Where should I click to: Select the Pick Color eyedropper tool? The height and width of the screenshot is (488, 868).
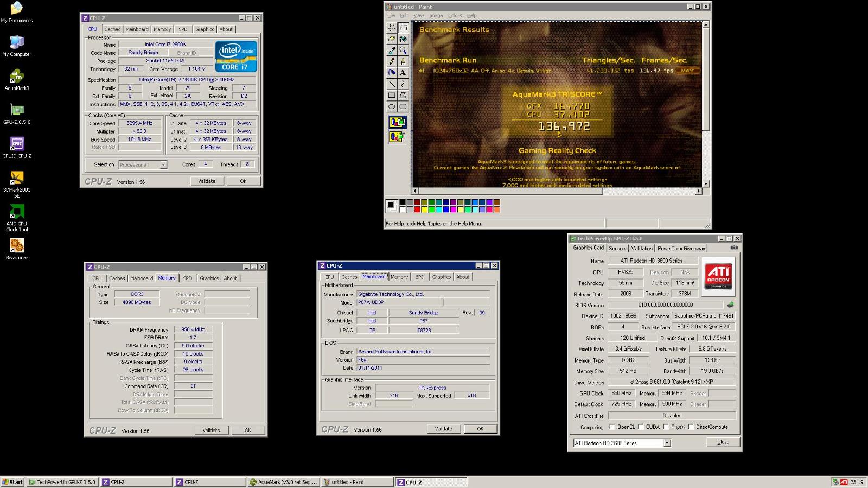[392, 50]
